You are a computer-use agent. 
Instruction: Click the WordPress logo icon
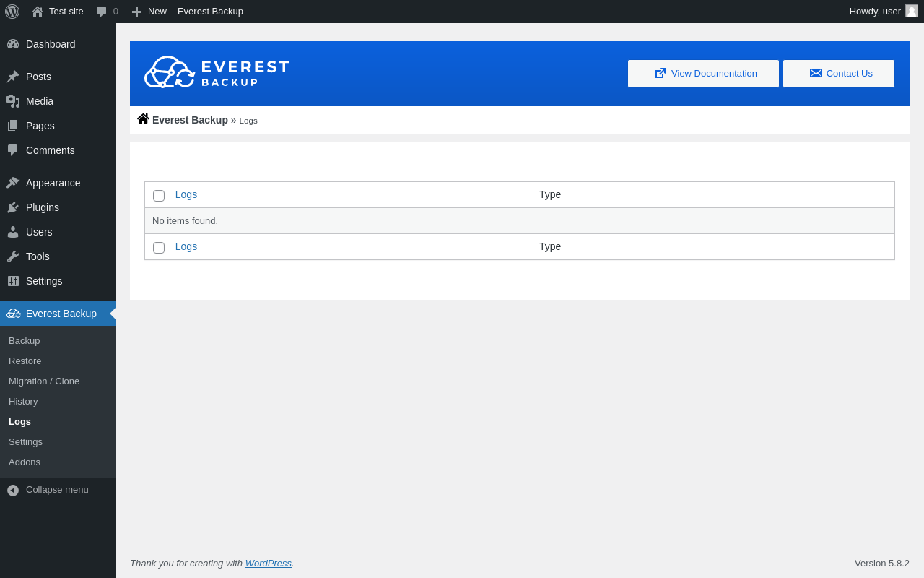12,12
